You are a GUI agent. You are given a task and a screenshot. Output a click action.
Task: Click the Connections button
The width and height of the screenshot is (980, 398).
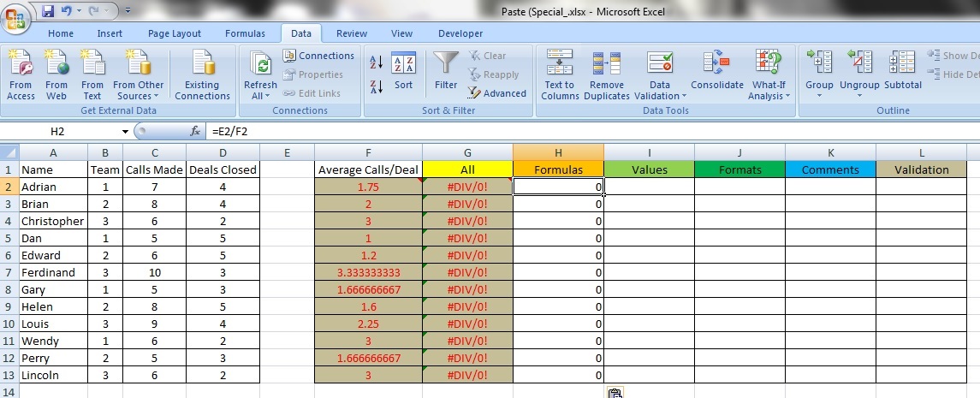(318, 56)
